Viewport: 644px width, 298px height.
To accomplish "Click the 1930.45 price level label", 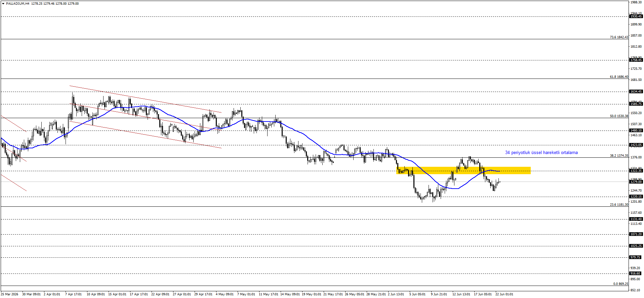I will point(636,16).
